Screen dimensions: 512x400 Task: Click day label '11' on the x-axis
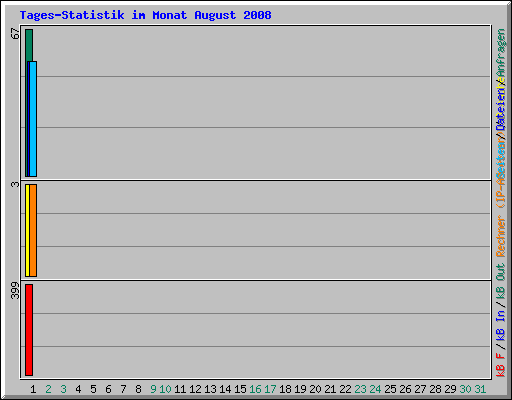pos(180,389)
